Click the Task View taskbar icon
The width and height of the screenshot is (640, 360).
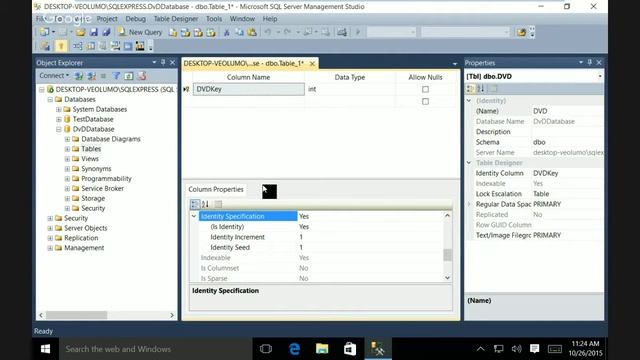266,349
